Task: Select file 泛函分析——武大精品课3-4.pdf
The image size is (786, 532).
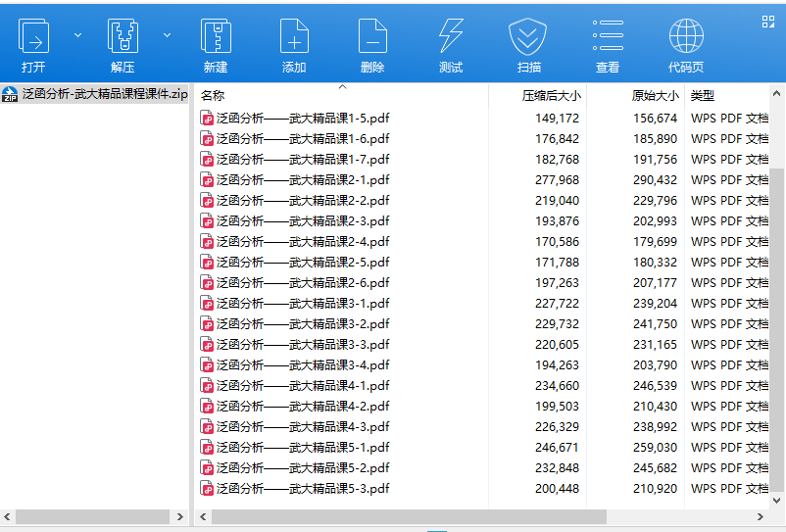Action: (x=303, y=364)
